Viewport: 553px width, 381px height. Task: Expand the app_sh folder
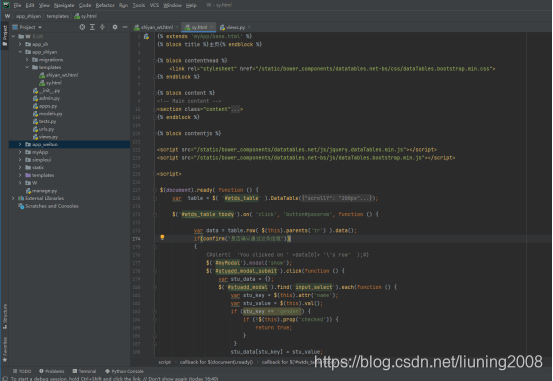[x=20, y=44]
